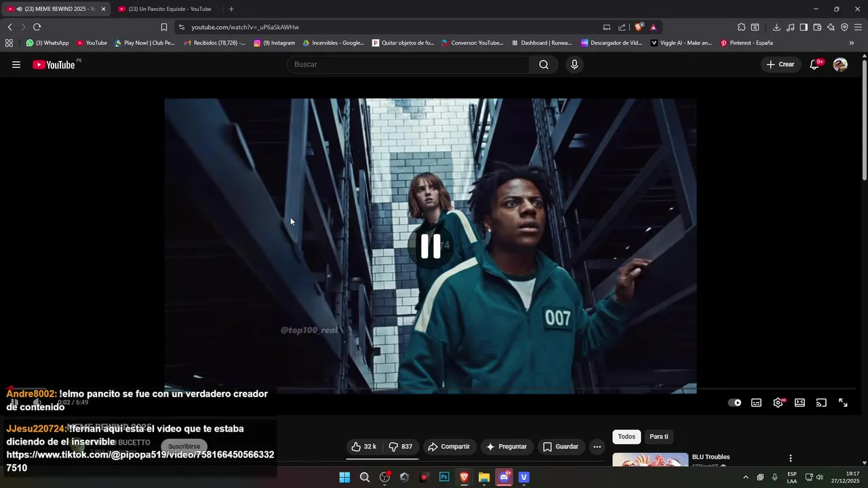Open the WhatsApp bookmark
Viewport: 868px width, 488px height.
coord(47,43)
